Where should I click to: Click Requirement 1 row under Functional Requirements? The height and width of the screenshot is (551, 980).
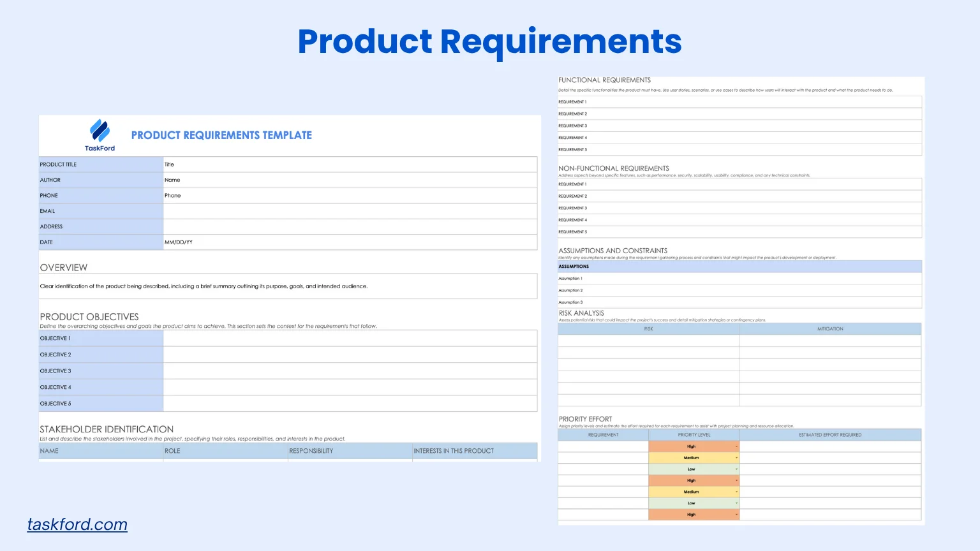(x=739, y=102)
